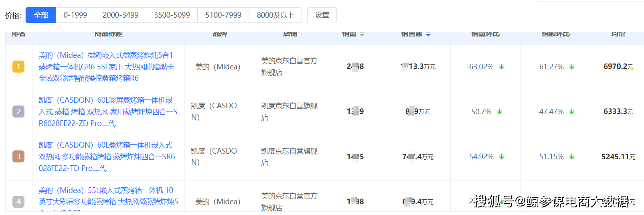Image resolution: width=644 pixels, height=215 pixels.
Task: Click the 店铺 column header
Action: pyautogui.click(x=290, y=34)
